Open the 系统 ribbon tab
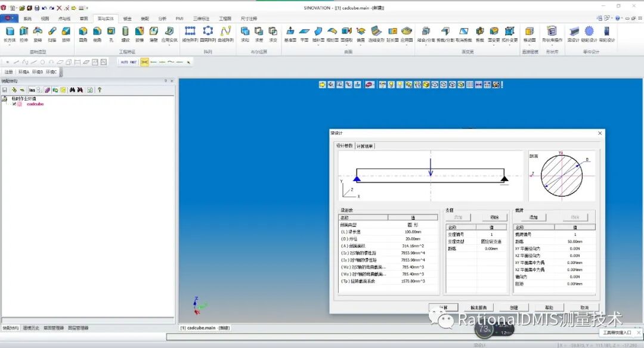Viewport: 644px width, 348px height. coord(27,18)
